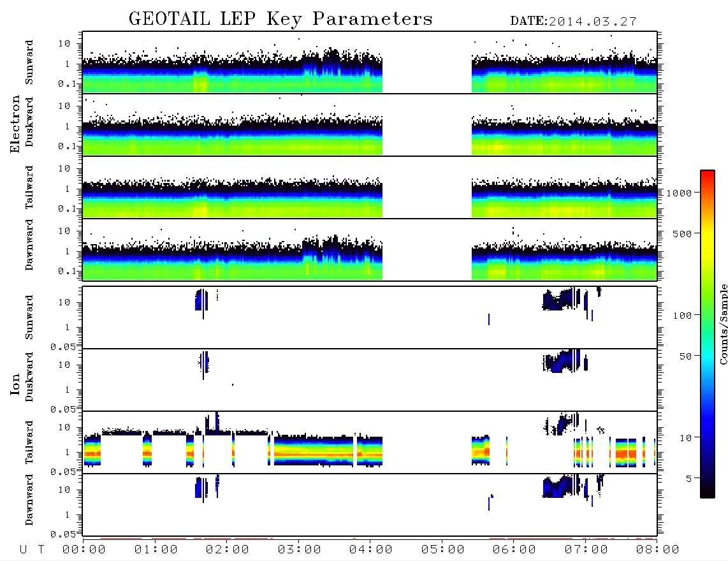Click the Ion 'Tailward' axis label

[29, 442]
